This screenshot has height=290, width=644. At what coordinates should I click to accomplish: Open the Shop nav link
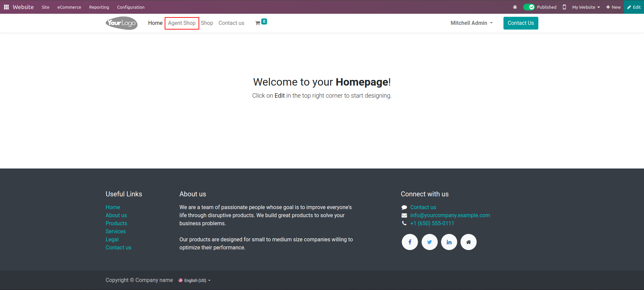click(207, 23)
